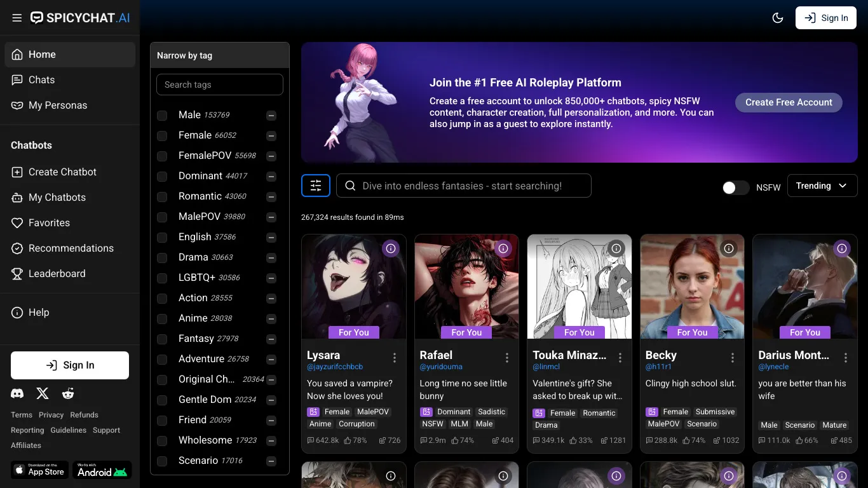868x488 pixels.
Task: Open My Chatbots in sidebar
Action: [70, 198]
